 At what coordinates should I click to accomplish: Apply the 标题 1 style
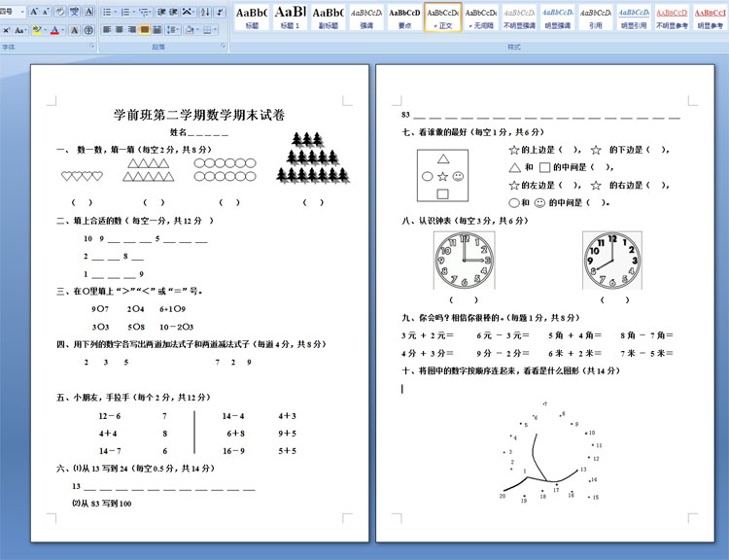(x=290, y=17)
